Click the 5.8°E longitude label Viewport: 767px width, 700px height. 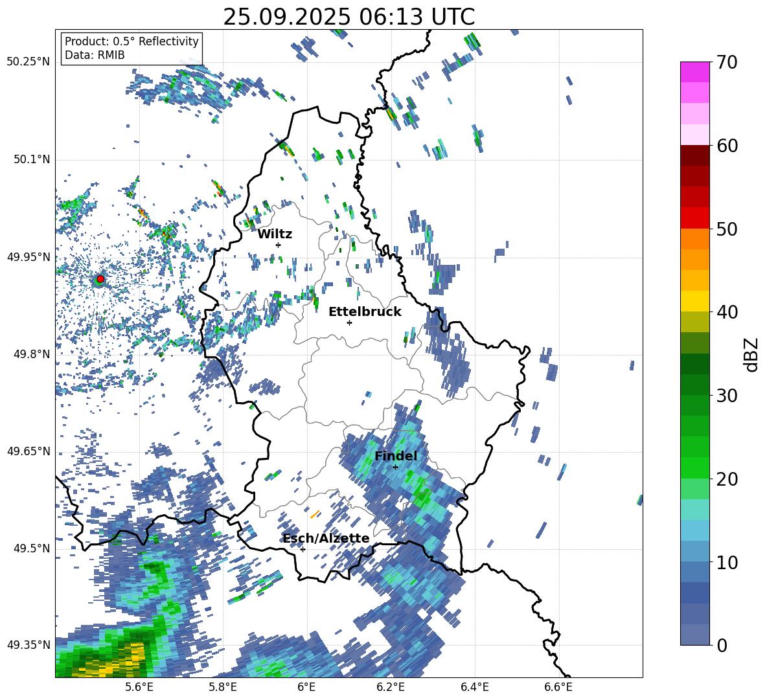[223, 687]
